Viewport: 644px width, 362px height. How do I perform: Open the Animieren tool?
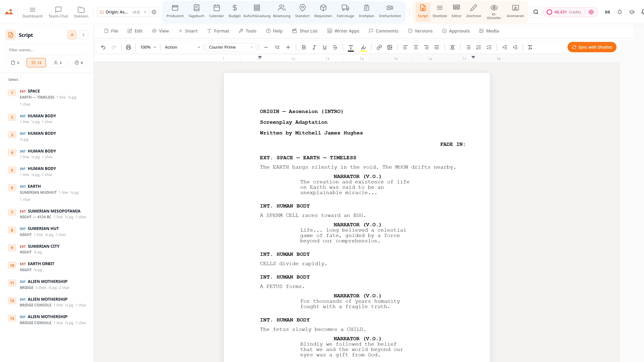(x=515, y=11)
